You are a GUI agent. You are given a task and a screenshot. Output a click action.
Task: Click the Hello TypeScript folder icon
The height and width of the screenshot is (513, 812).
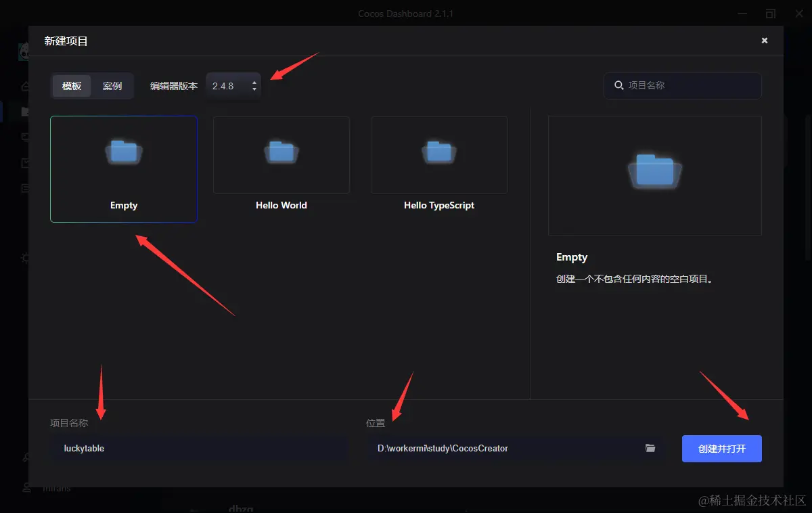(x=439, y=152)
